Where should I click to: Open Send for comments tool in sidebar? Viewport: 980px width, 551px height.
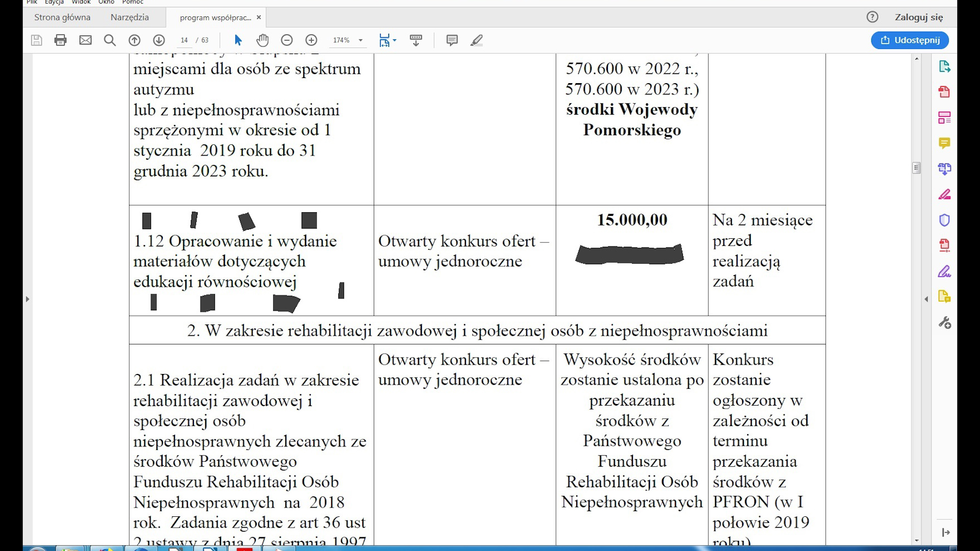[x=944, y=297]
